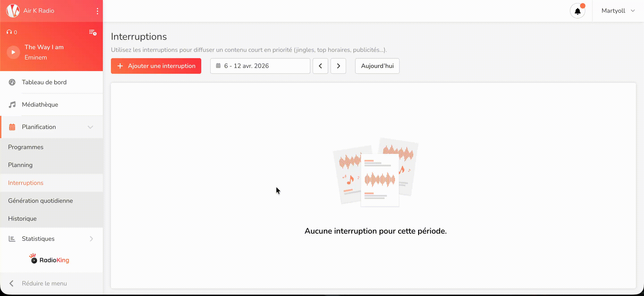Click the notification bell
Viewport: 644px width, 296px height.
coord(578,11)
